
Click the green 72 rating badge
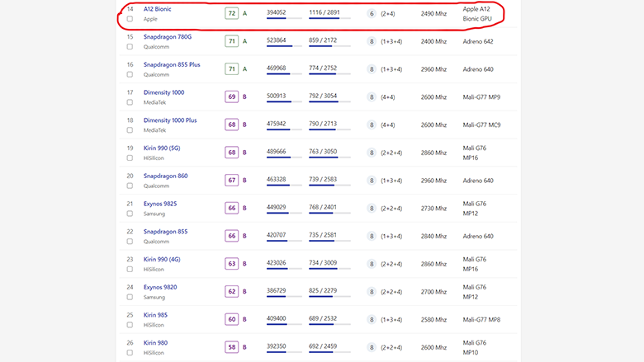coord(231,14)
